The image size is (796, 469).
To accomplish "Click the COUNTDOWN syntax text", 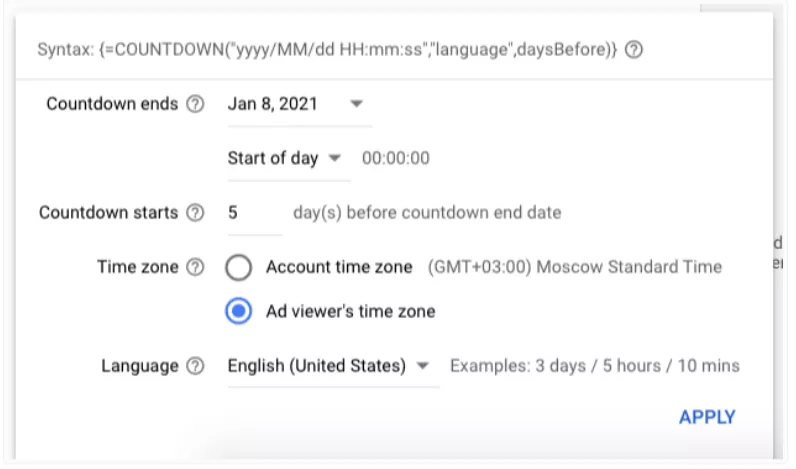I will [x=327, y=50].
